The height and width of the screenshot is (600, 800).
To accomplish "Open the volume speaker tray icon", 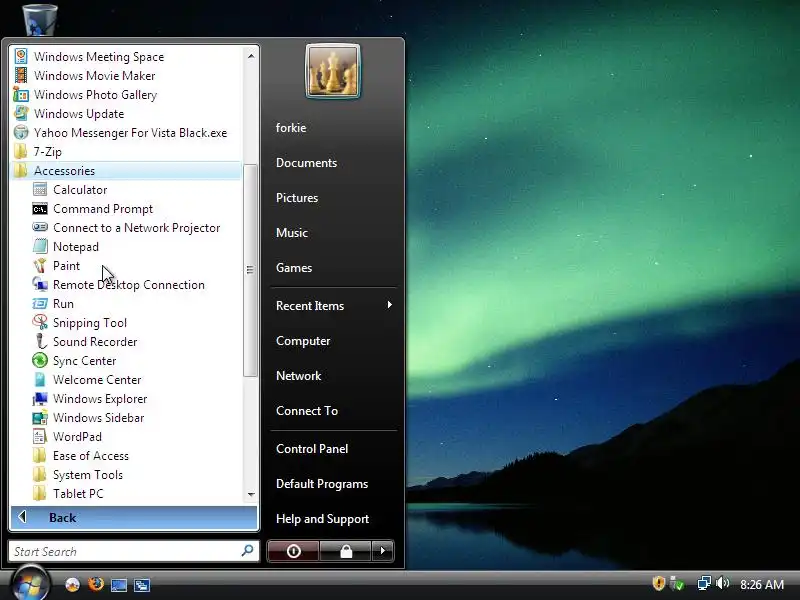I will click(x=722, y=583).
